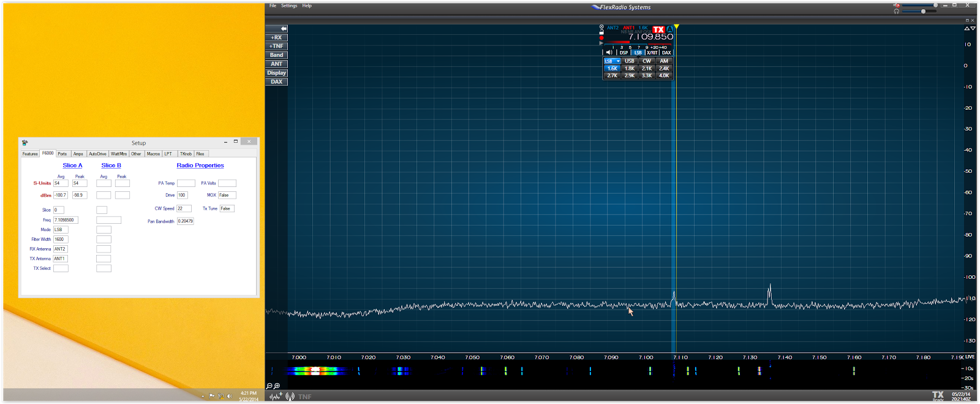980x404 pixels.
Task: Select the 1.6K filter width button
Action: 612,69
